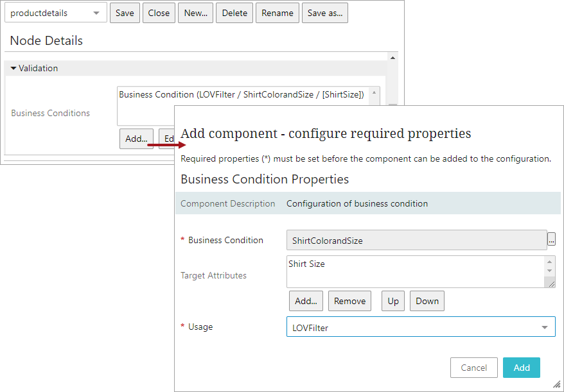Delete the current configuration
This screenshot has width=564, height=392.
[234, 13]
